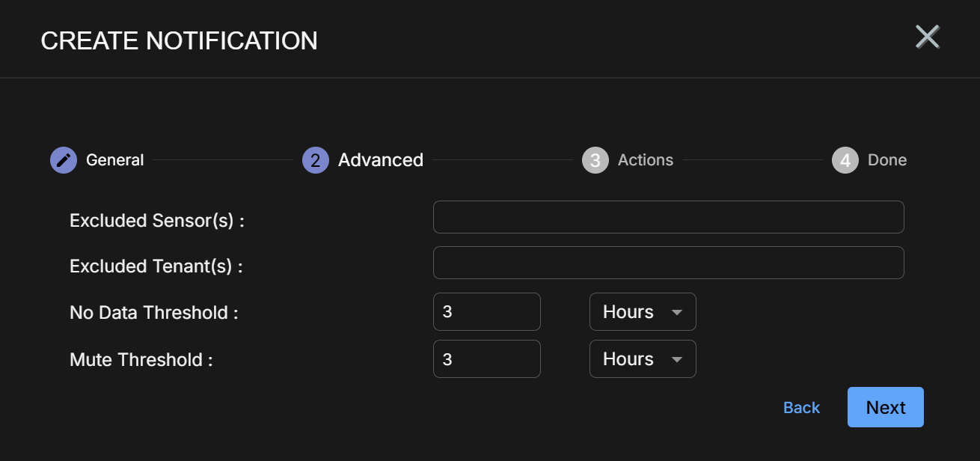Screen dimensions: 980x461
Task: Click the step 2 circle icon
Action: pyautogui.click(x=316, y=160)
